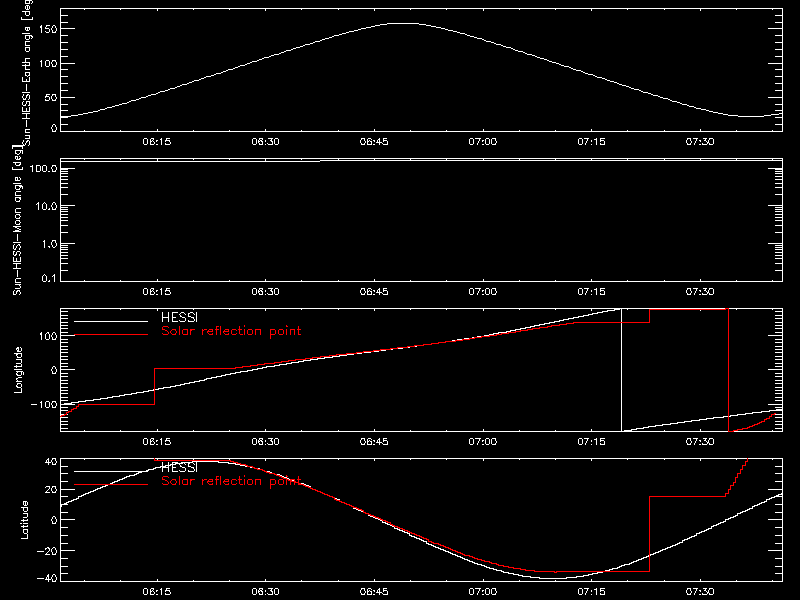Choose 07:15 time label under Longitude plot
This screenshot has height=600, width=800.
591,442
